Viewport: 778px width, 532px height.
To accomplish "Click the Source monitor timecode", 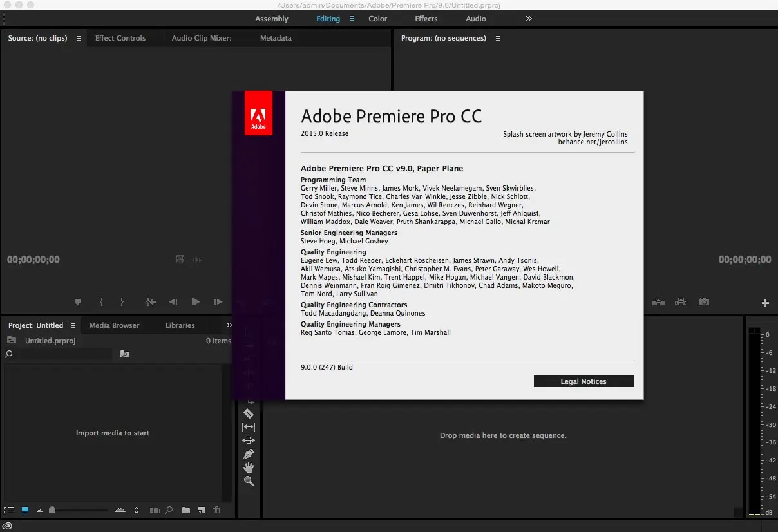I will pyautogui.click(x=33, y=260).
